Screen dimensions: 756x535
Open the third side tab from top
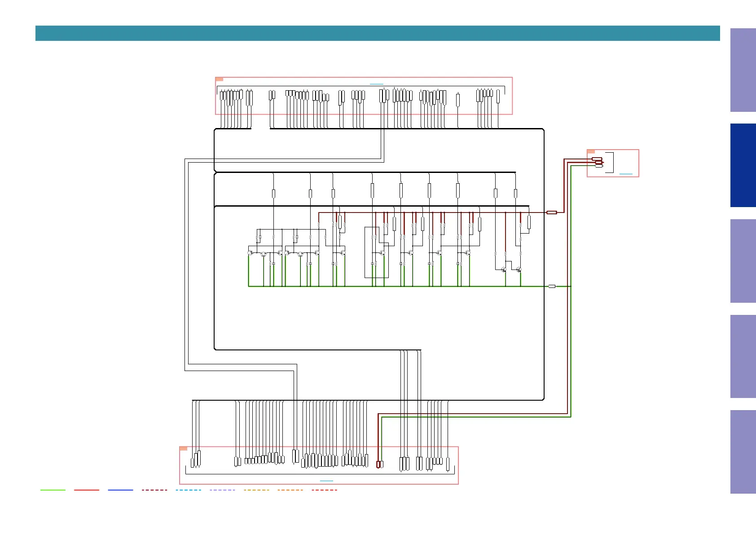[x=743, y=261]
